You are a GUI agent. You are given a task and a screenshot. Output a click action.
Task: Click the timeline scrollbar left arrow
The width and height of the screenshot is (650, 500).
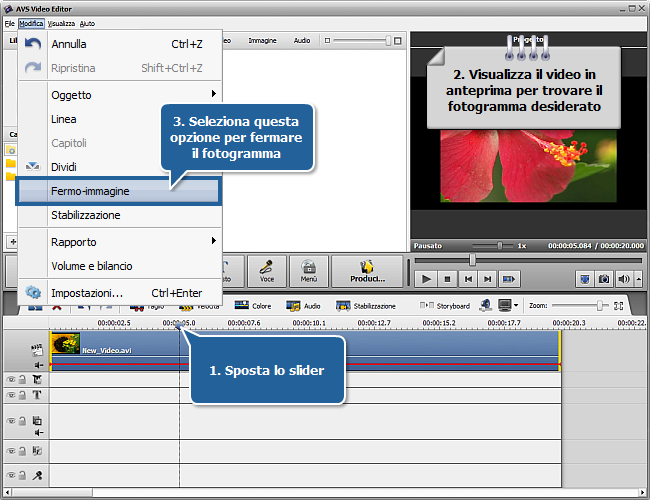(7, 493)
